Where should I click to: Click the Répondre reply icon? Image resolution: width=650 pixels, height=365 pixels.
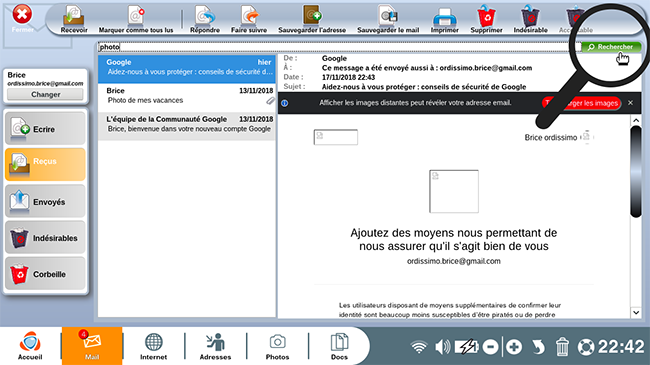pyautogui.click(x=205, y=16)
